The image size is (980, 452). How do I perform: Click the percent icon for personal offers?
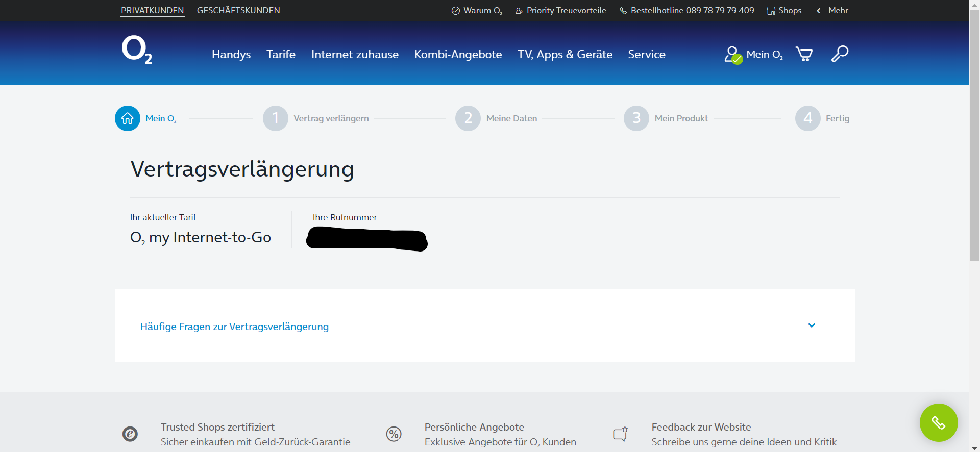click(394, 434)
